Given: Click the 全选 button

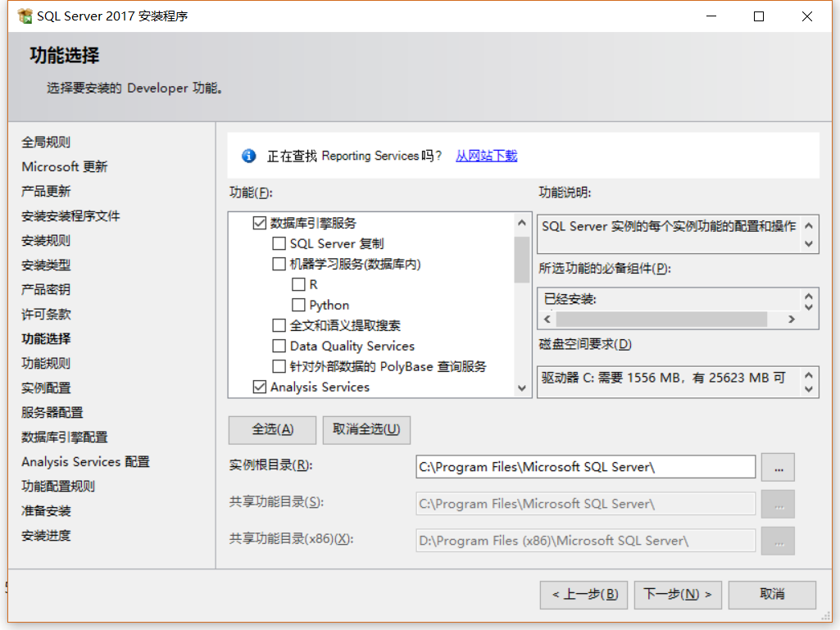Looking at the screenshot, I should point(272,429).
